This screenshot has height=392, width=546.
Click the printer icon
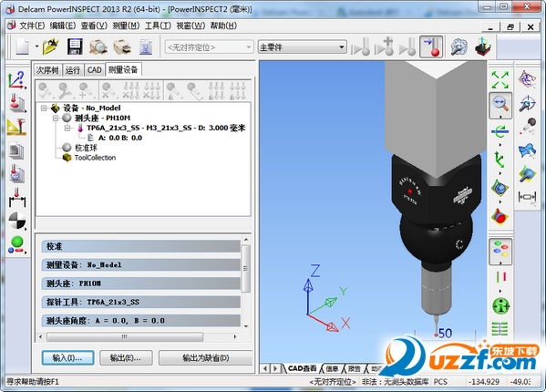click(x=122, y=46)
